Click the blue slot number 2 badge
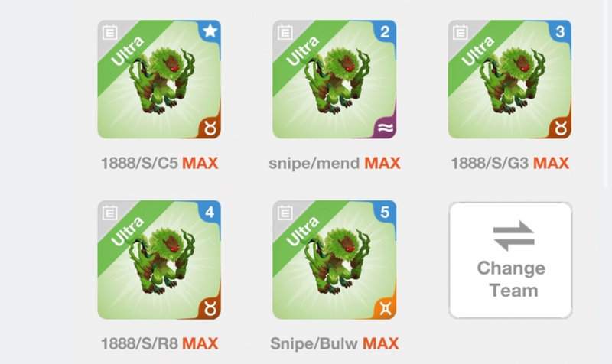 [386, 31]
